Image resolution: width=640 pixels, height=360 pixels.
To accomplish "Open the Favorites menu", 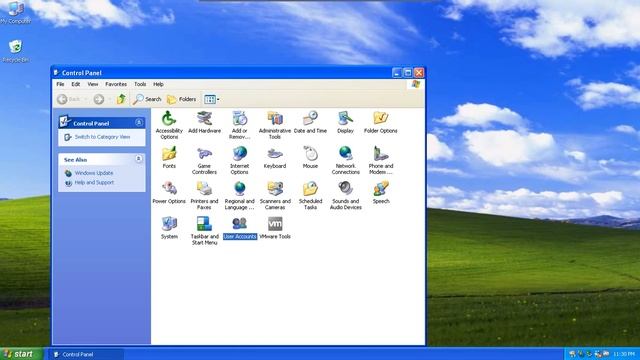I will (116, 84).
